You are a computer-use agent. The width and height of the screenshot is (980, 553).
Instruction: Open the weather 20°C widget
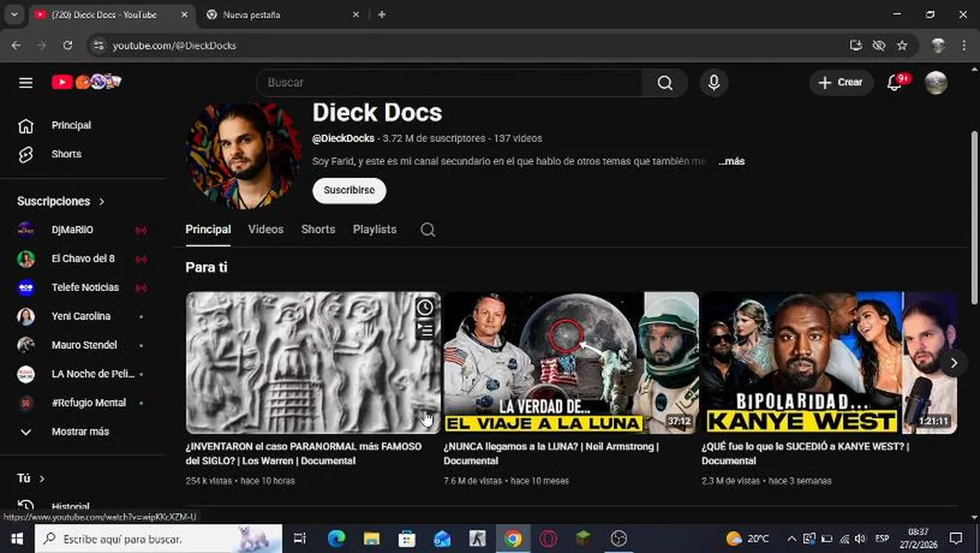point(747,539)
